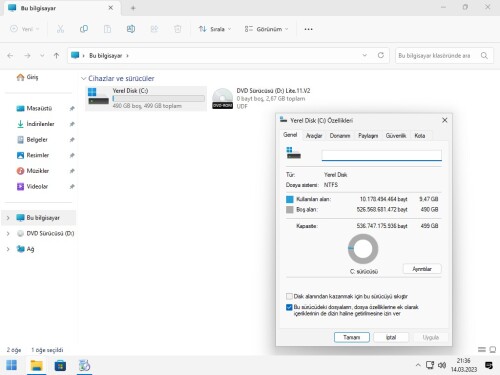Image resolution: width=500 pixels, height=375 pixels.
Task: Open the three-dots more options menu
Action: tap(308, 29)
